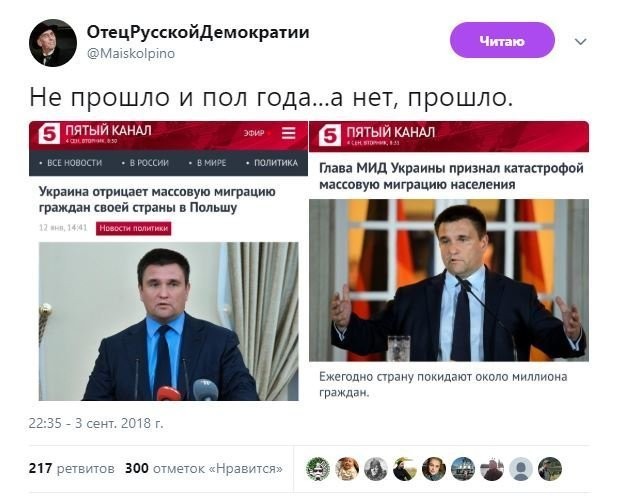Click the Новости политики category tag
This screenshot has height=501, width=624.
[133, 228]
